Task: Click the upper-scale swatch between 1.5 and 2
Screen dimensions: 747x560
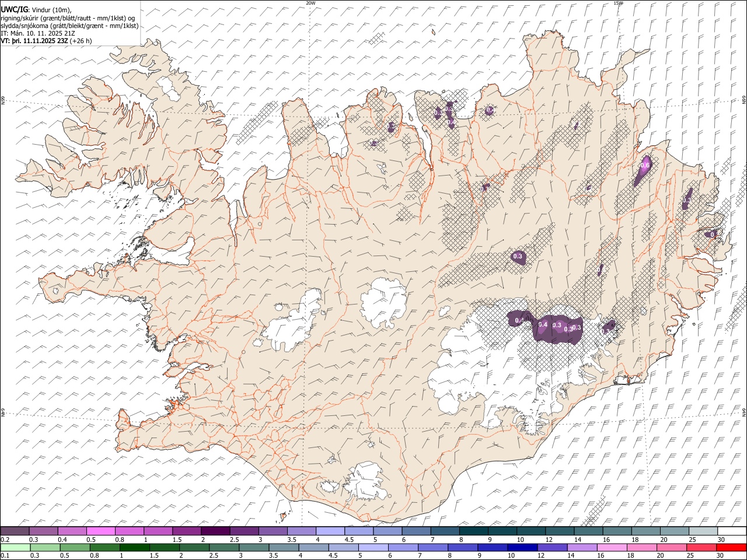Action: pos(186,531)
